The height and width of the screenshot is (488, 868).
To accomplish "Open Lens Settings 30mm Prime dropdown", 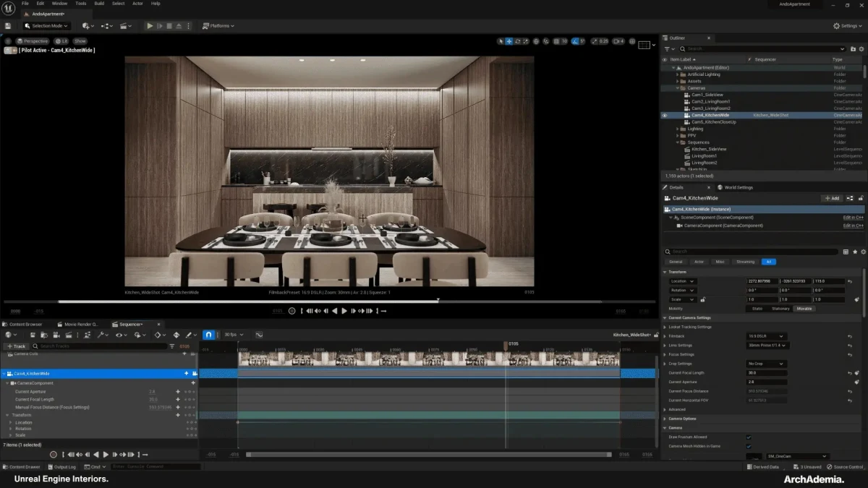I will (767, 346).
